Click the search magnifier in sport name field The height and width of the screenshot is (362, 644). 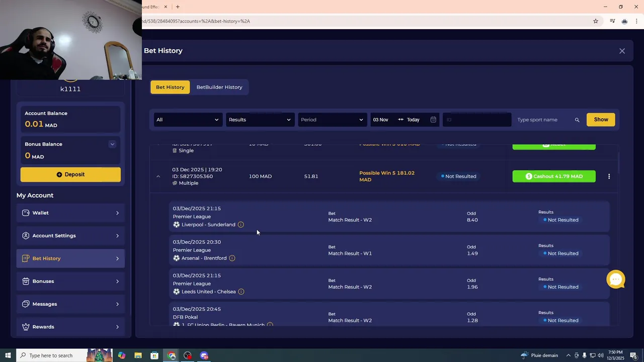point(577,120)
